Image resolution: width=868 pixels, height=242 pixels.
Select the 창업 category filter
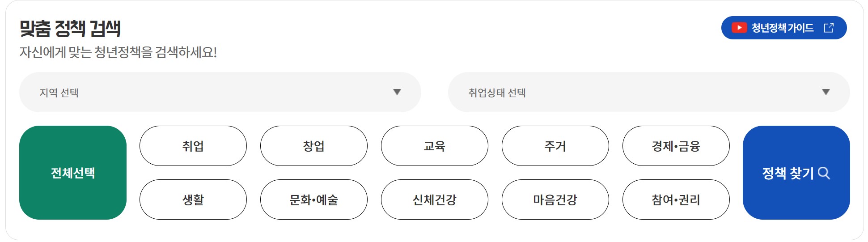tap(314, 146)
